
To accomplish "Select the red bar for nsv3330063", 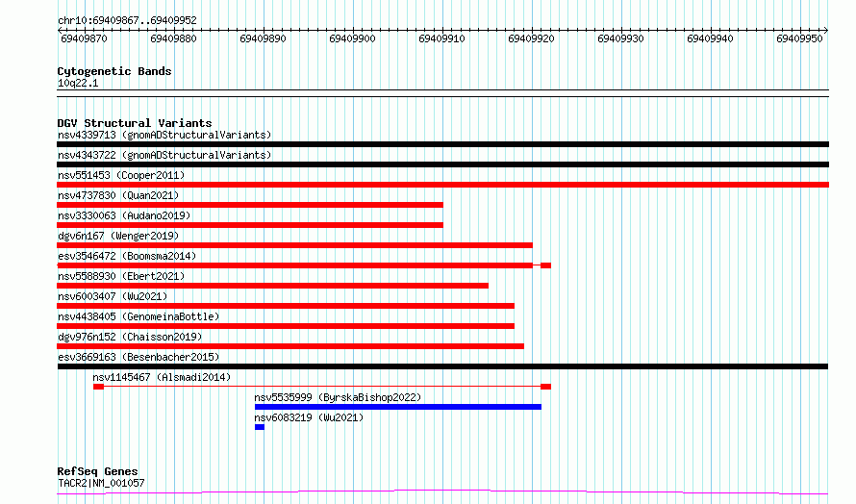I will (x=250, y=225).
